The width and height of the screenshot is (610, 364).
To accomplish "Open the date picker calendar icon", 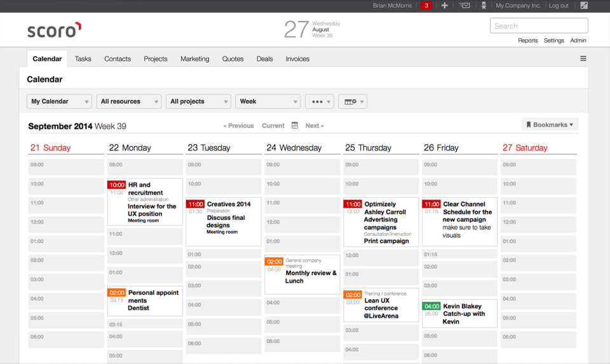I will [x=295, y=126].
